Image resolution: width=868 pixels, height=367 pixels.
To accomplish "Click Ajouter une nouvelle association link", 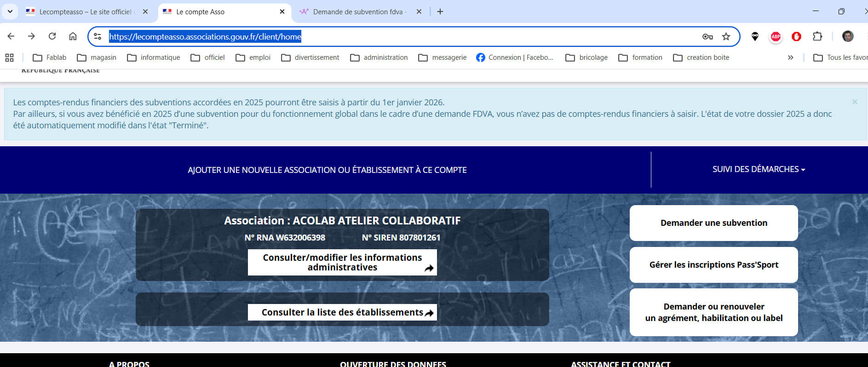I will point(327,170).
